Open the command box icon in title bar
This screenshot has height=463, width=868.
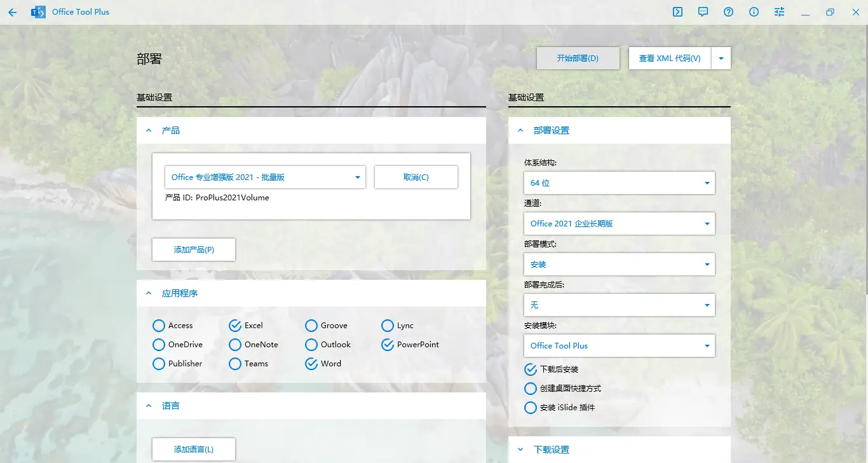(x=678, y=12)
